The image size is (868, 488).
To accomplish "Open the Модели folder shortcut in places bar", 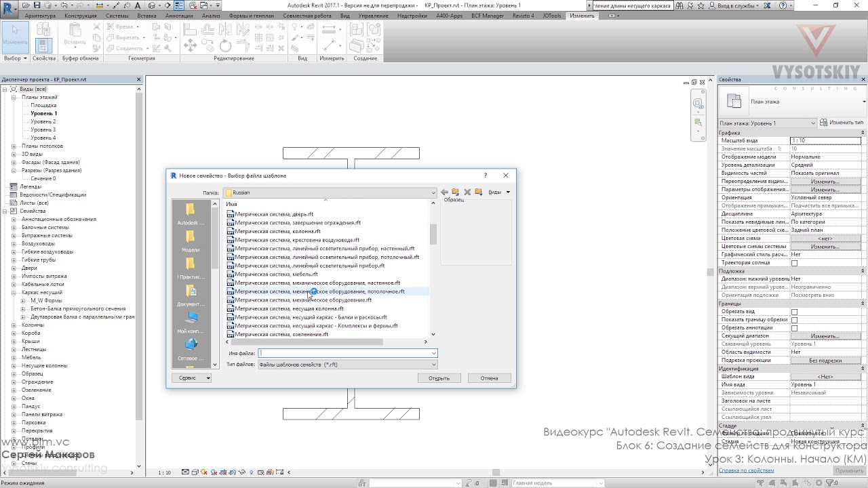I will click(191, 241).
